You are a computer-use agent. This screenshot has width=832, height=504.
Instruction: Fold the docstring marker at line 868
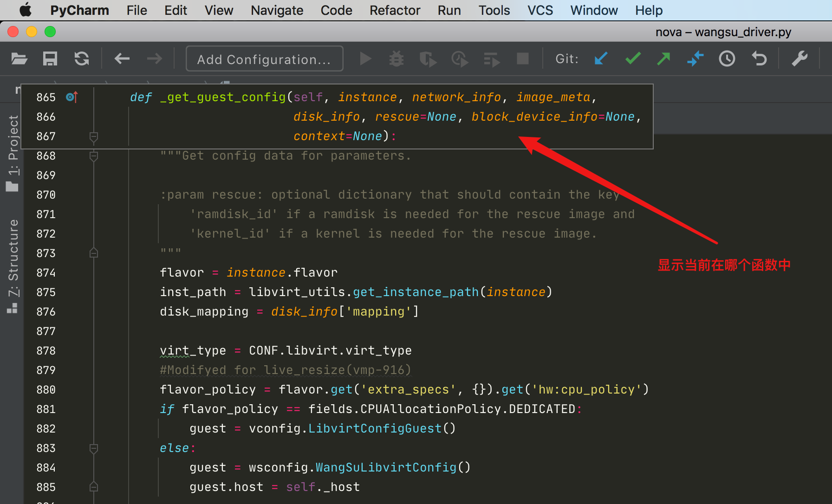pyautogui.click(x=94, y=156)
